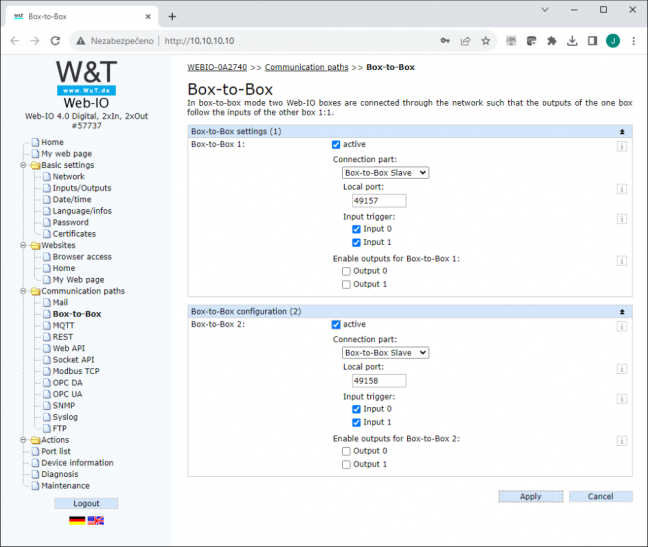
Task: Toggle Box-to-Box 2 active checkbox
Action: coord(336,325)
